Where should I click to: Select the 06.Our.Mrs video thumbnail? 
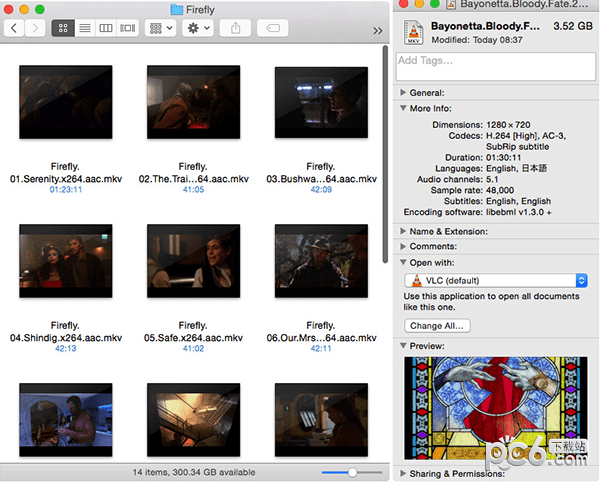(x=321, y=261)
